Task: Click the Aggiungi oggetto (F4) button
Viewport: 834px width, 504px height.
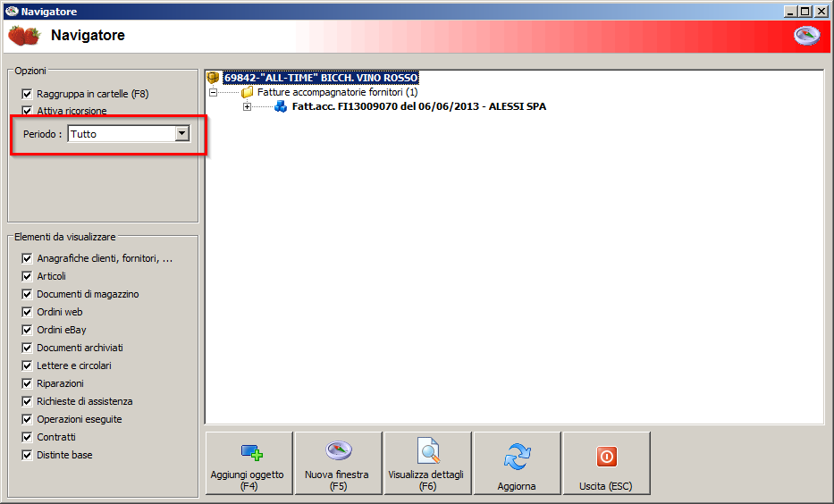Action: coord(249,463)
